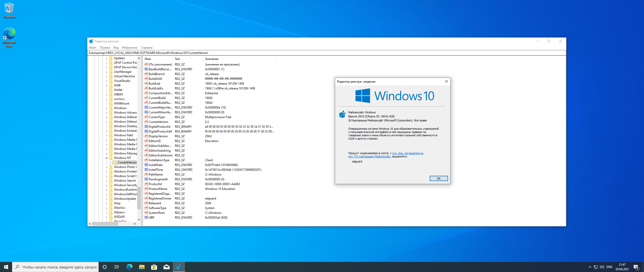Show hidden system tray icons chevron
The image size is (644, 272).
(x=590, y=267)
